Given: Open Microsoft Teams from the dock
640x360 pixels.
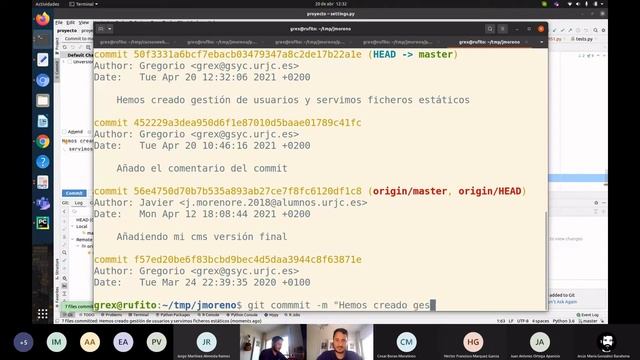Looking at the screenshot, I should [43, 202].
